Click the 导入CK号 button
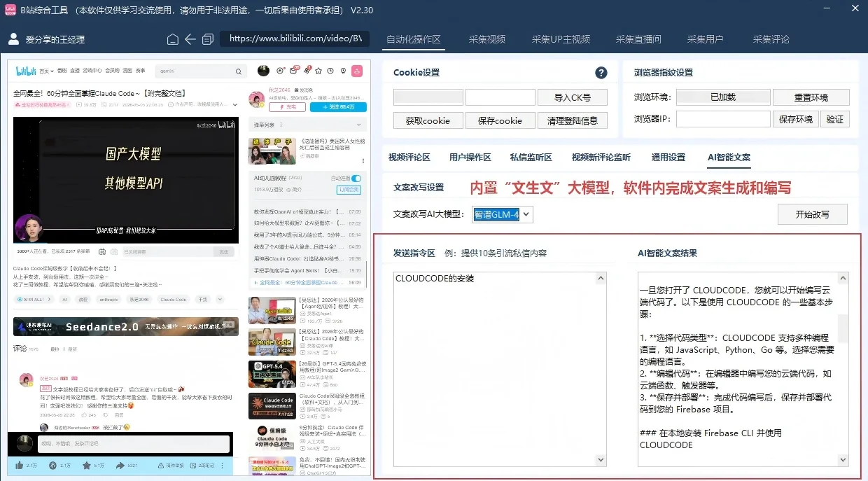Screen dimensions: 868x481 pos(572,97)
